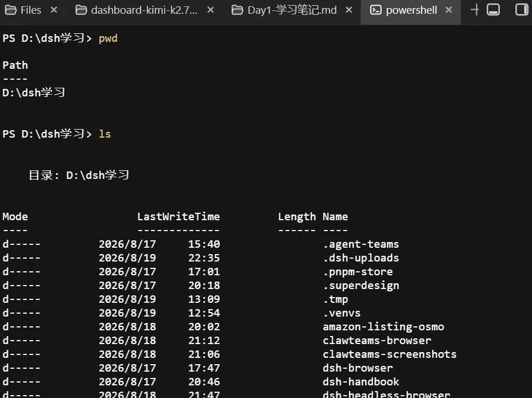Toggle the right sidebar layout icon

(522, 10)
